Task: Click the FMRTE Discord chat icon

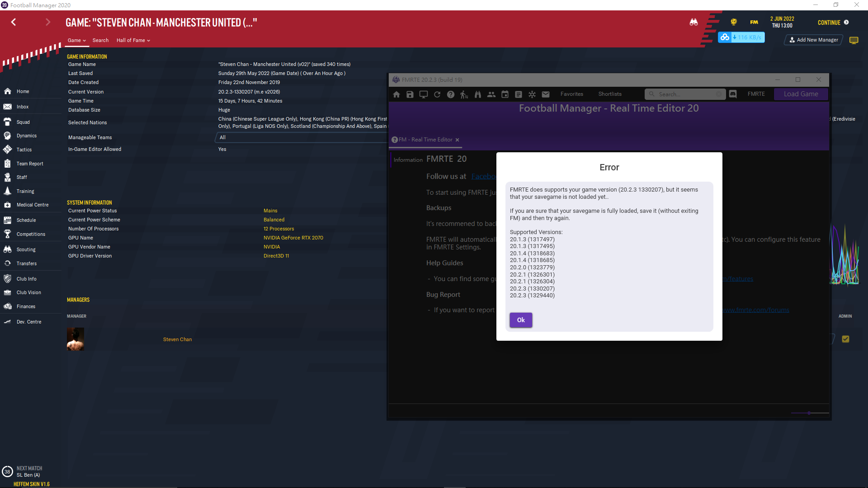Action: [x=733, y=94]
